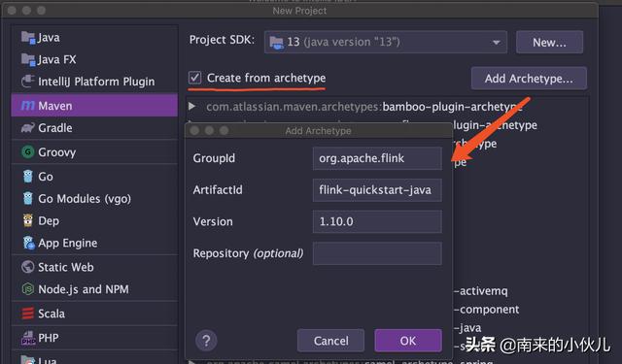Focus the GroupId input field

pos(377,158)
